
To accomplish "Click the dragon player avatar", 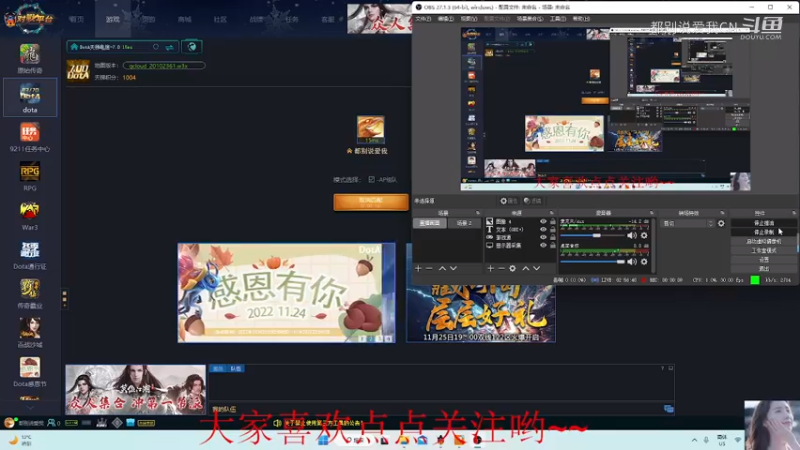I will click(x=371, y=129).
